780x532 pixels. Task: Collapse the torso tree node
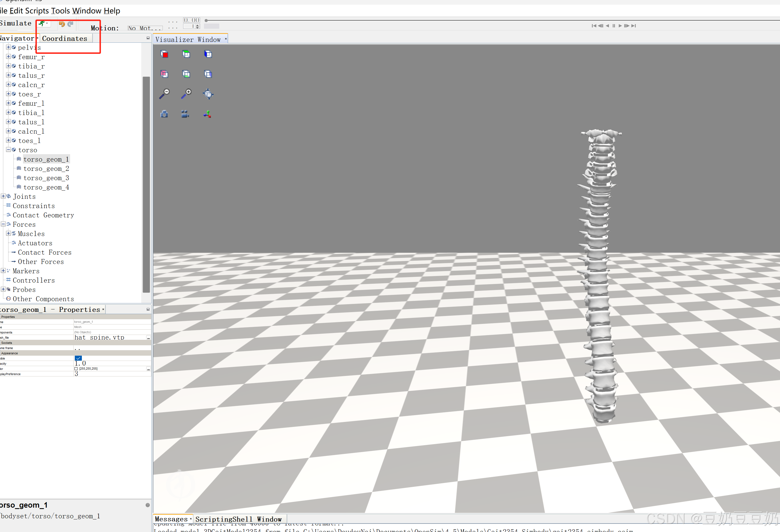tap(8, 150)
